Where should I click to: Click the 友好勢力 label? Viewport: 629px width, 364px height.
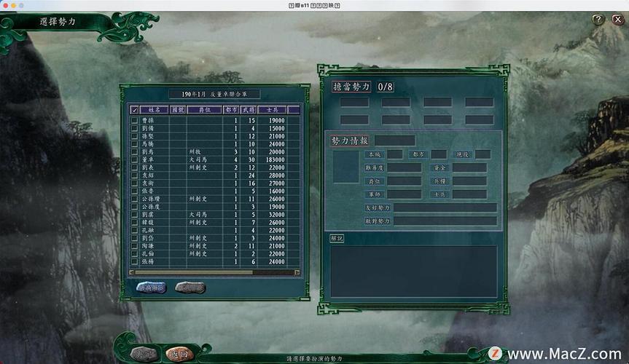pyautogui.click(x=378, y=207)
